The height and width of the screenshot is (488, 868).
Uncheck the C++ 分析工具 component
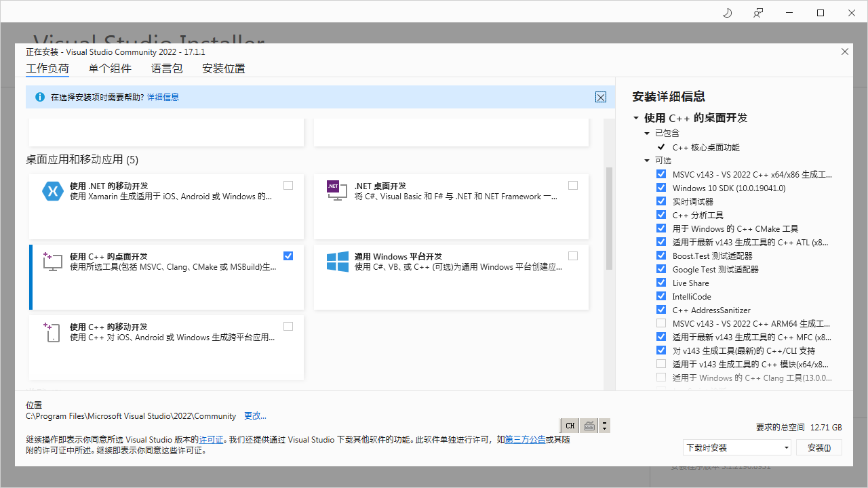[x=661, y=215]
